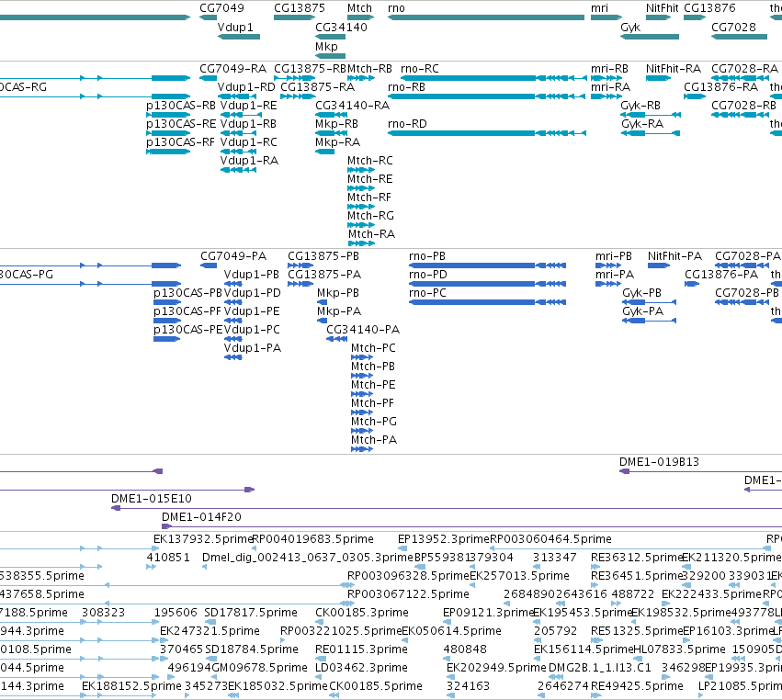
Task: Select the Gyk-RB transcript label
Action: coord(640,106)
